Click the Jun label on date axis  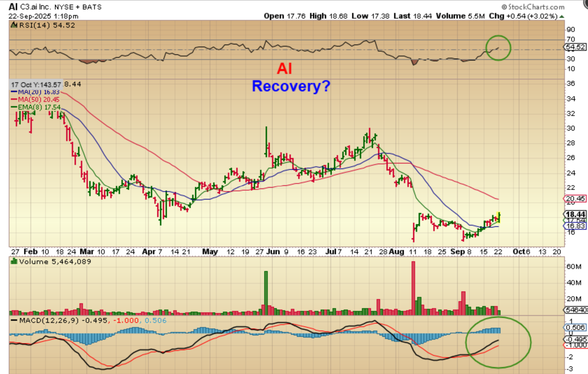coord(273,251)
